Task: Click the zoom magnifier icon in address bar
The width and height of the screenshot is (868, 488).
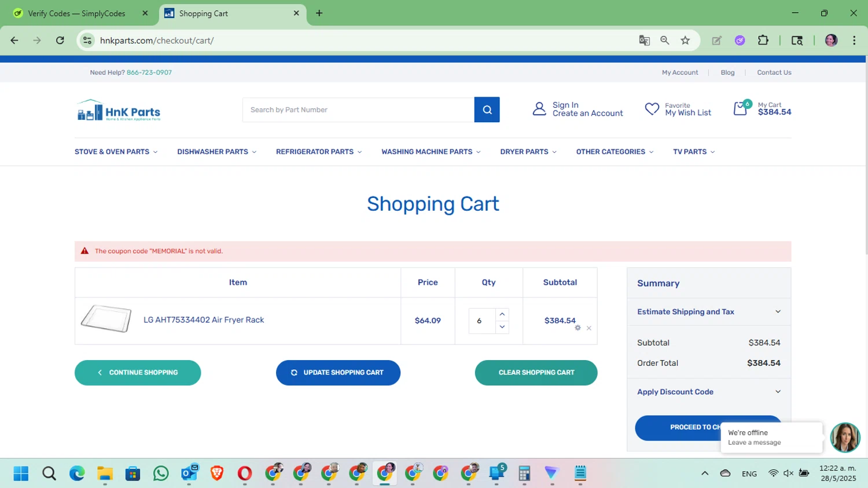Action: coord(665,41)
